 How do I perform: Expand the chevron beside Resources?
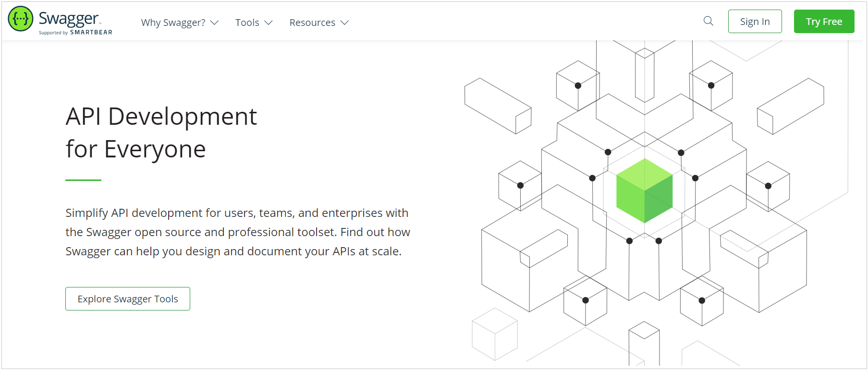point(344,23)
